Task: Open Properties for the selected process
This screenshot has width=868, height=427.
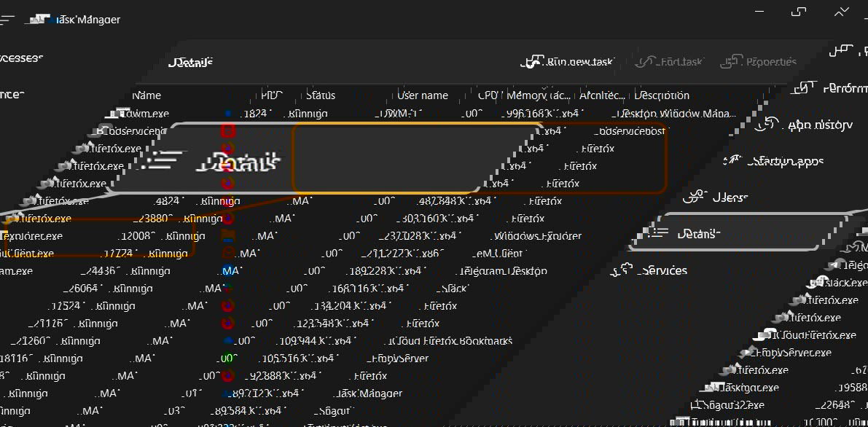Action: tap(759, 62)
